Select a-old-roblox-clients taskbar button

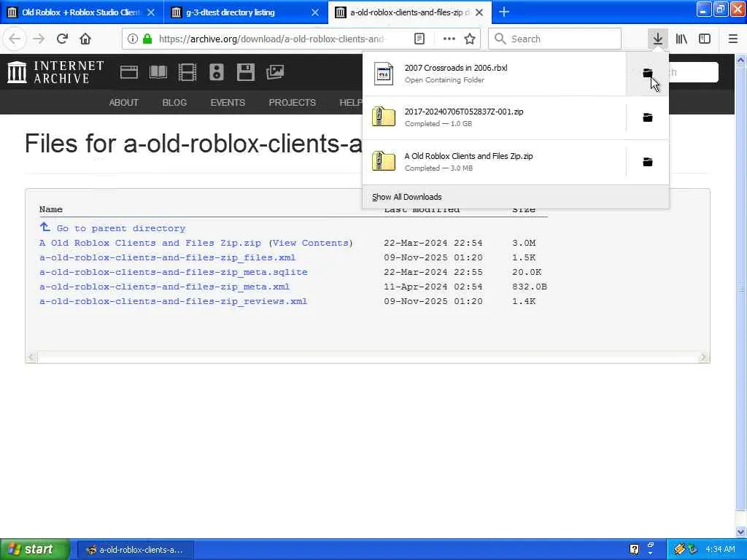point(135,550)
